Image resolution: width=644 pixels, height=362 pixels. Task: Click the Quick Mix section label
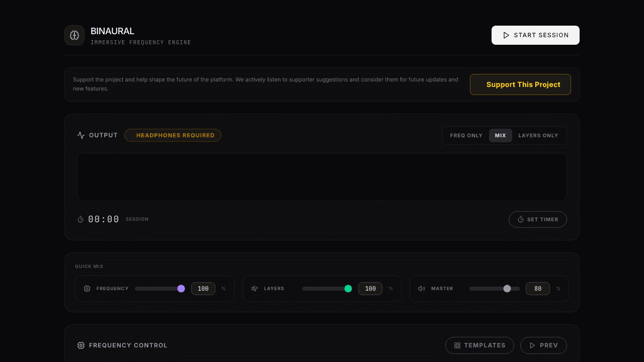coord(89,266)
